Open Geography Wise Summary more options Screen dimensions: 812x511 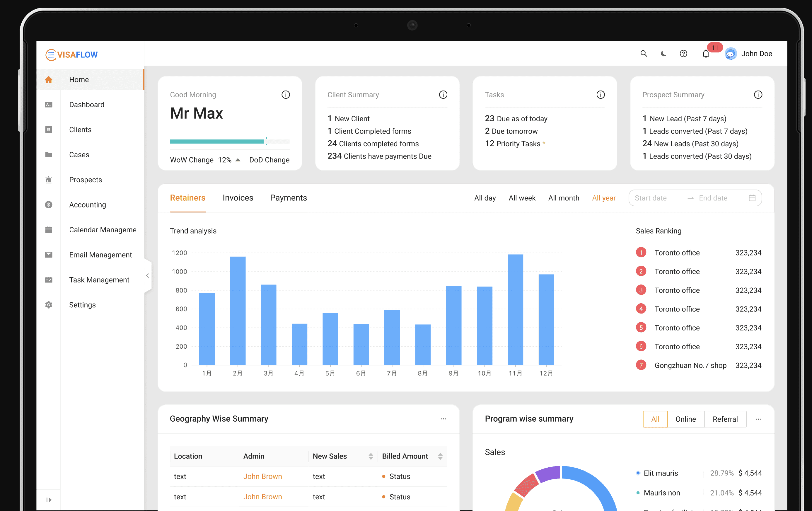coord(443,419)
